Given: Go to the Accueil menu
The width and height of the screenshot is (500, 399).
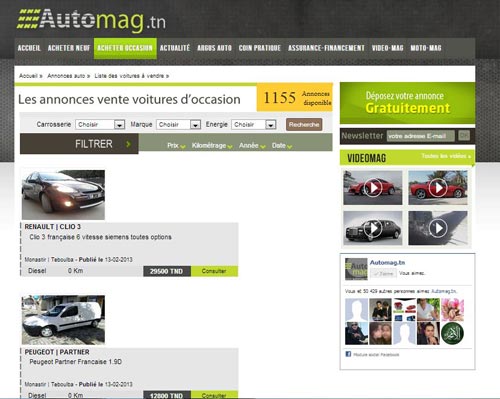Looking at the screenshot, I should 29,48.
